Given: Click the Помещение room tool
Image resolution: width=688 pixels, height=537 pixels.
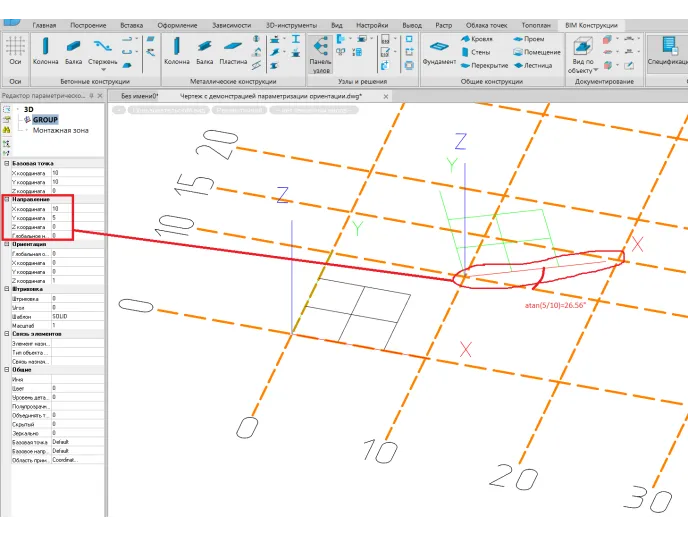Looking at the screenshot, I should click(x=537, y=52).
